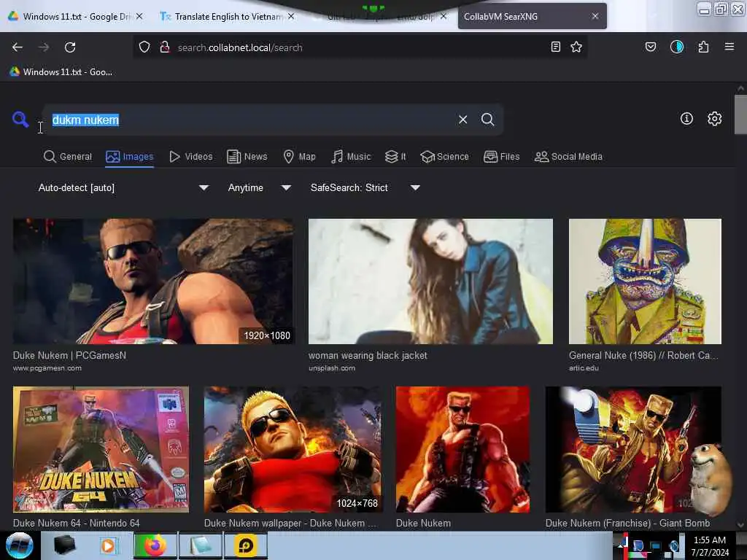
Task: Open the Auto-detect language dropdown
Action: 123,187
